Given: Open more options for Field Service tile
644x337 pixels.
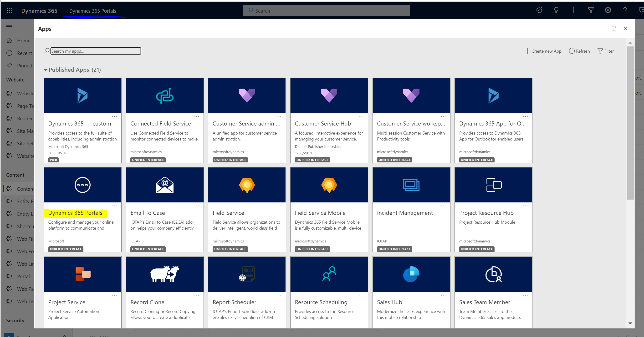Looking at the screenshot, I should (x=279, y=206).
